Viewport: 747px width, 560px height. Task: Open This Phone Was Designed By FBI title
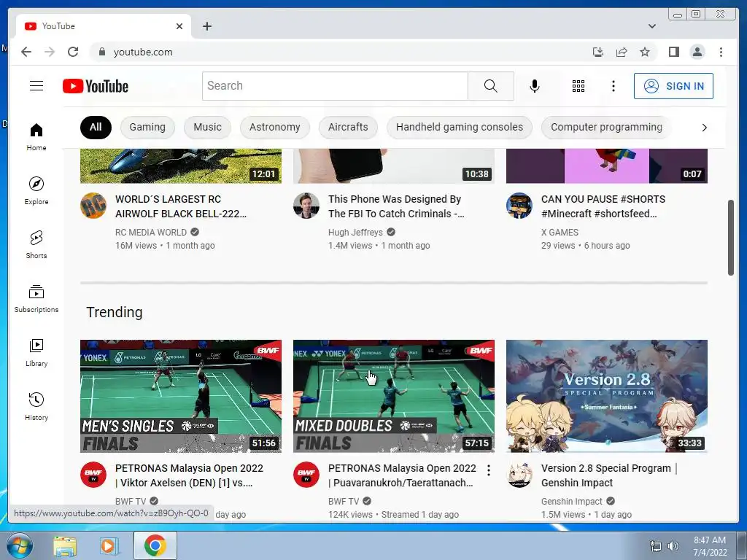pyautogui.click(x=396, y=206)
